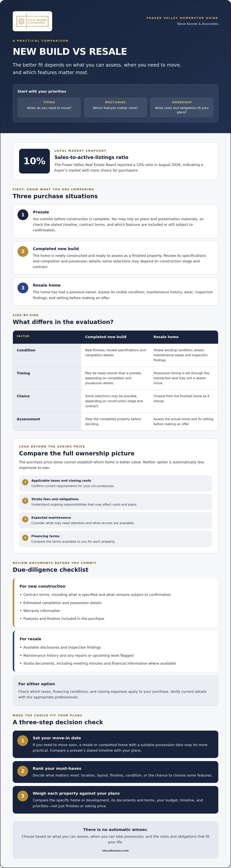Select the Completed new build number 2 circle
The width and height of the screenshot is (231, 868).
tap(23, 251)
